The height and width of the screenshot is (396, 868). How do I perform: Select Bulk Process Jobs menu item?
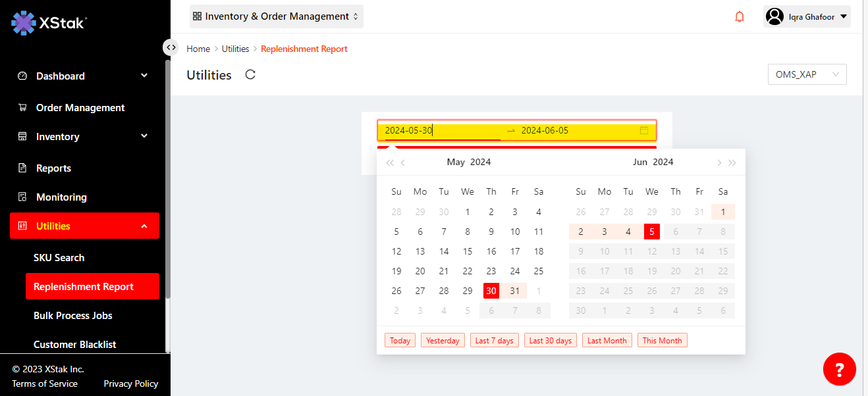pos(73,316)
